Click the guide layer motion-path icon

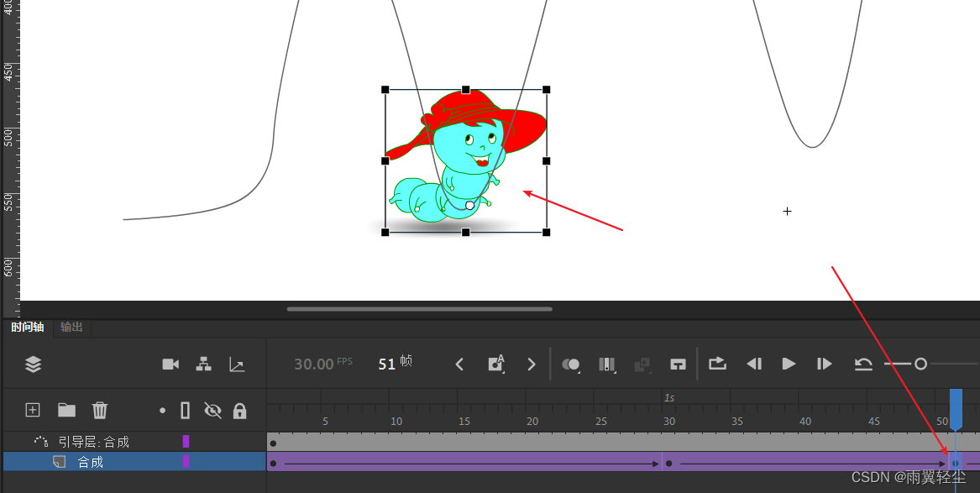pyautogui.click(x=41, y=442)
